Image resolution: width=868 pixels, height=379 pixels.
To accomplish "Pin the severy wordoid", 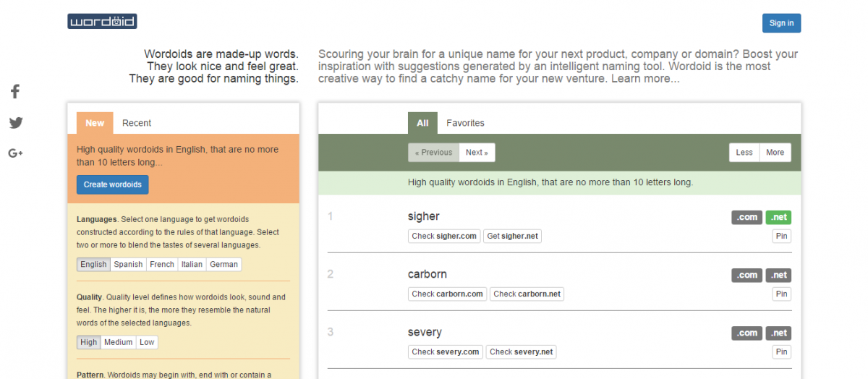I will pyautogui.click(x=781, y=352).
